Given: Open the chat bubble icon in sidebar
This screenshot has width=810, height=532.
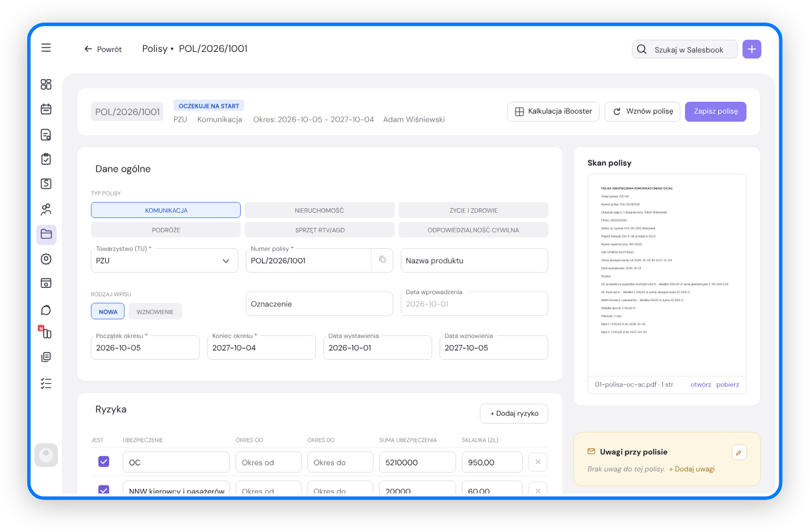Looking at the screenshot, I should point(46,310).
